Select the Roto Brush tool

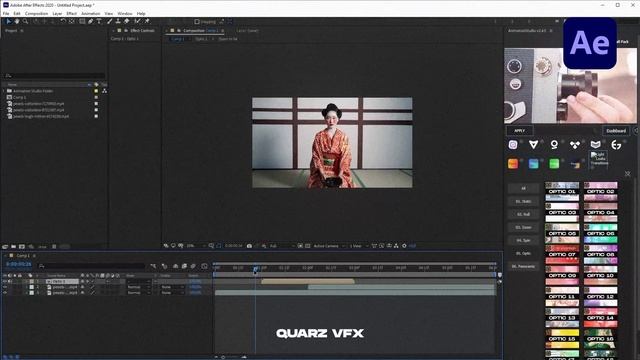(138, 21)
